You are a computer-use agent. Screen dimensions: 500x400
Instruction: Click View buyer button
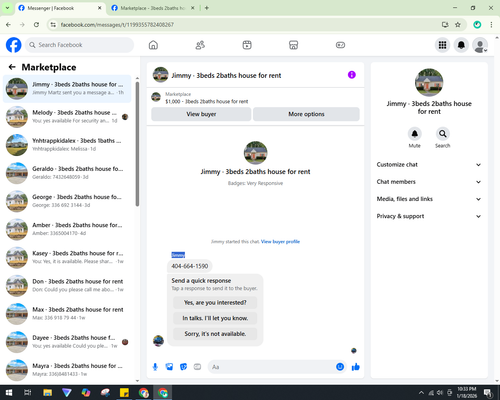(201, 114)
